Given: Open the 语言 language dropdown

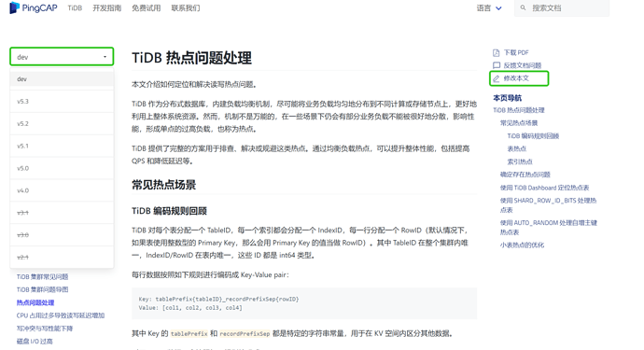Looking at the screenshot, I should pos(489,7).
